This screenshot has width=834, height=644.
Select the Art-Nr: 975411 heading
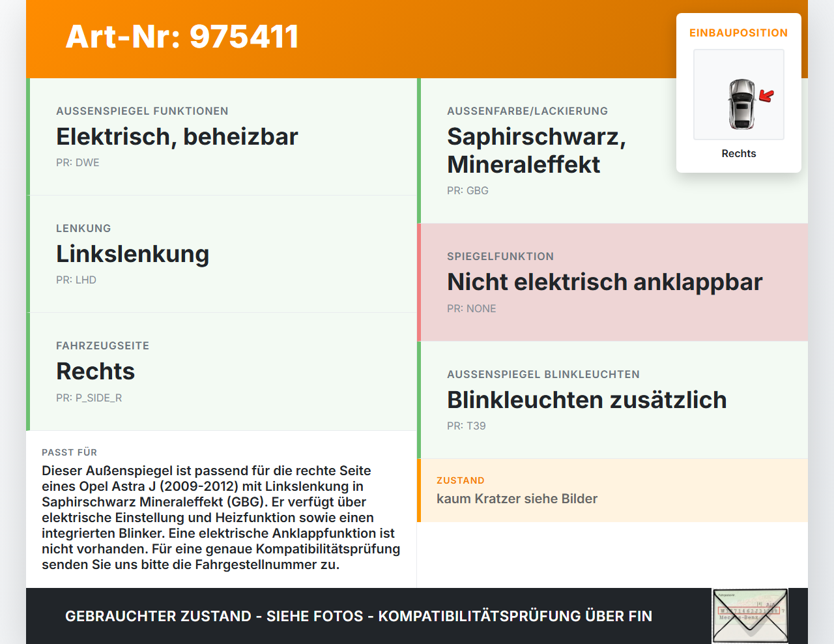coord(182,37)
